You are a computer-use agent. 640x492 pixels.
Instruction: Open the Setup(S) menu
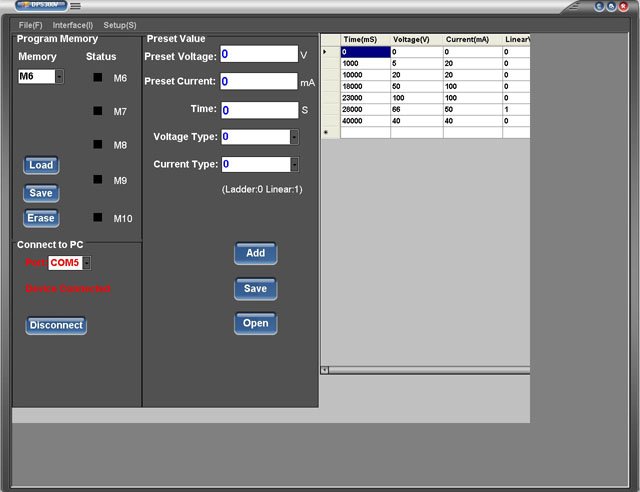coord(120,24)
